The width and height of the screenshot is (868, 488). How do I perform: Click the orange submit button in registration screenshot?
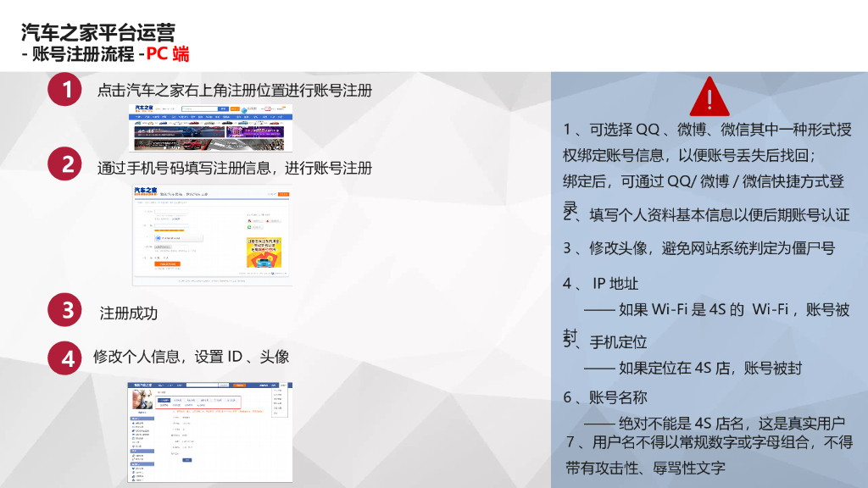coord(167,264)
